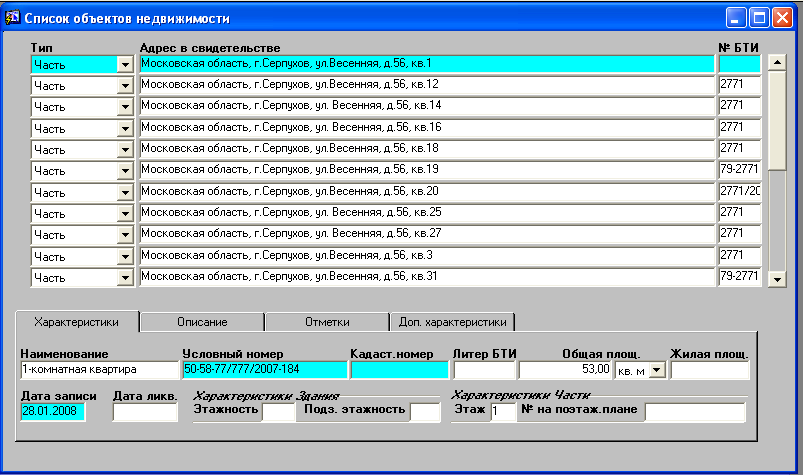Select the address field ending кв.20
803x475 pixels.
pos(427,191)
